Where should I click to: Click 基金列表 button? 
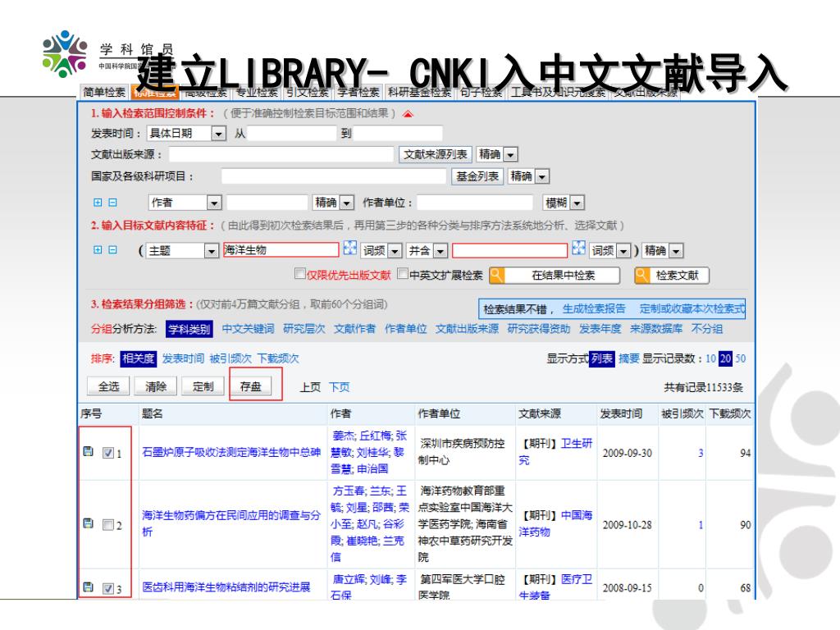(477, 176)
